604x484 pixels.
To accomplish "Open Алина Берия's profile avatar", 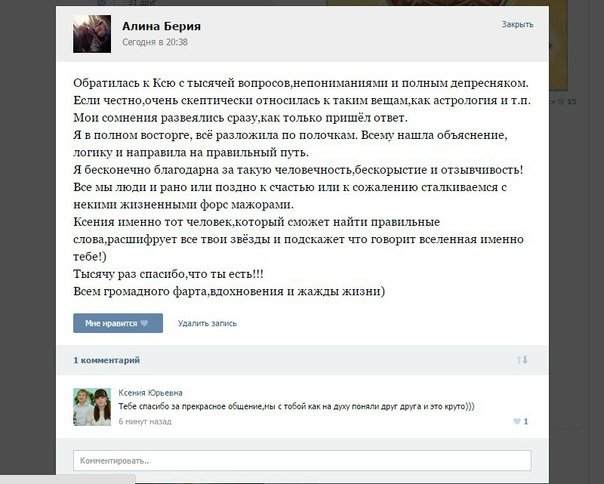I will point(92,34).
